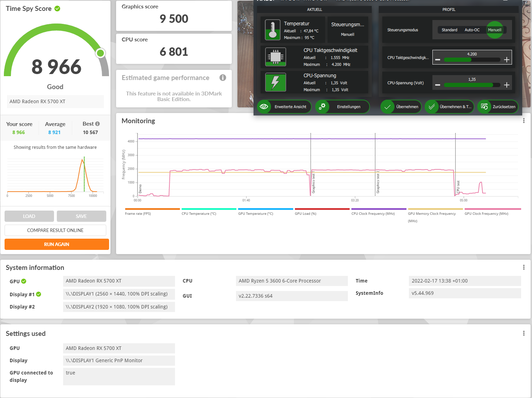Click the CPU chip icon for Taktgeschwindigkeit
This screenshot has width=532, height=398.
pos(276,57)
